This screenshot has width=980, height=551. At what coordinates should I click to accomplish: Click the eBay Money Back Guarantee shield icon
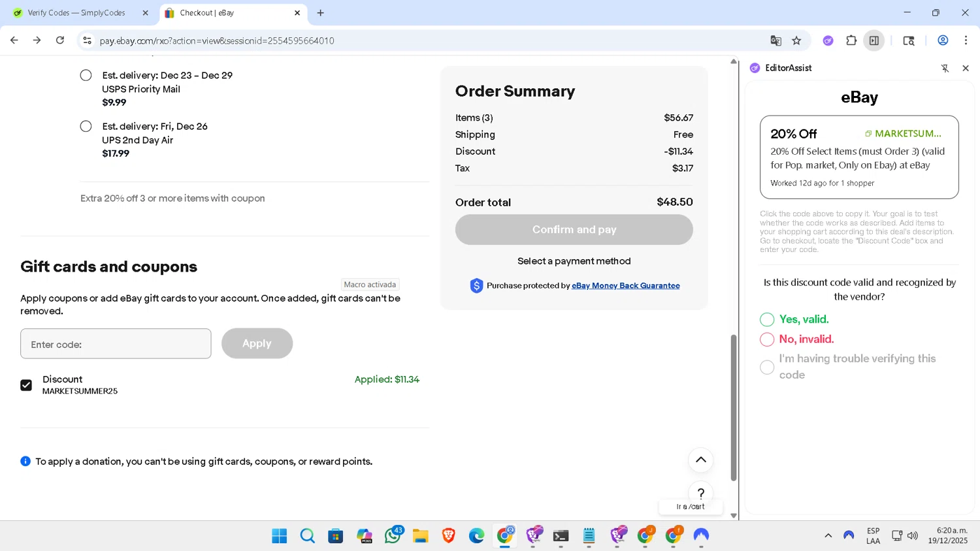[476, 285]
